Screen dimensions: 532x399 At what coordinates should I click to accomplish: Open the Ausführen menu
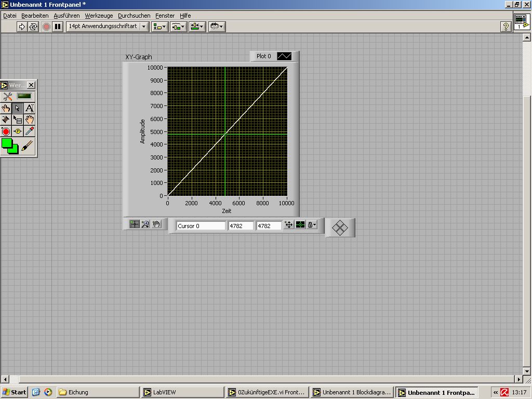click(66, 16)
